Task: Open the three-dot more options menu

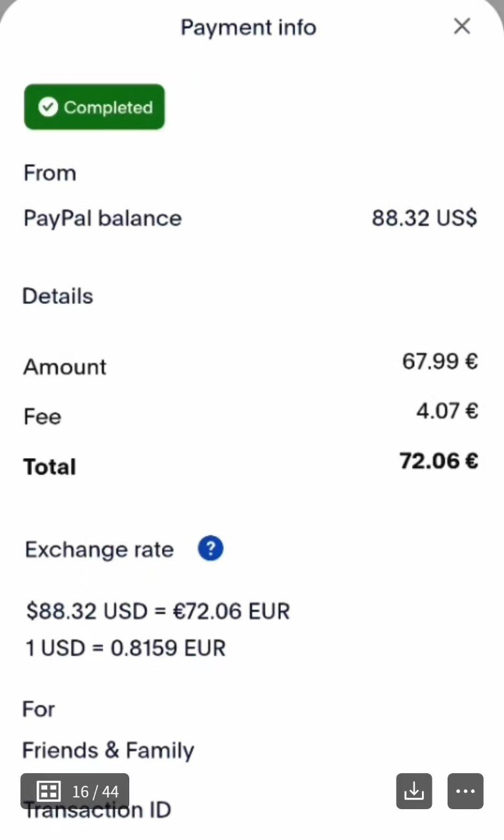Action: [x=465, y=791]
